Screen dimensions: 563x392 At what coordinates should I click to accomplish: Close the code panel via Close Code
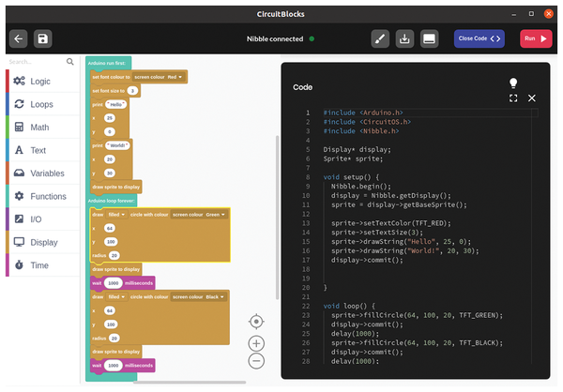click(x=479, y=38)
